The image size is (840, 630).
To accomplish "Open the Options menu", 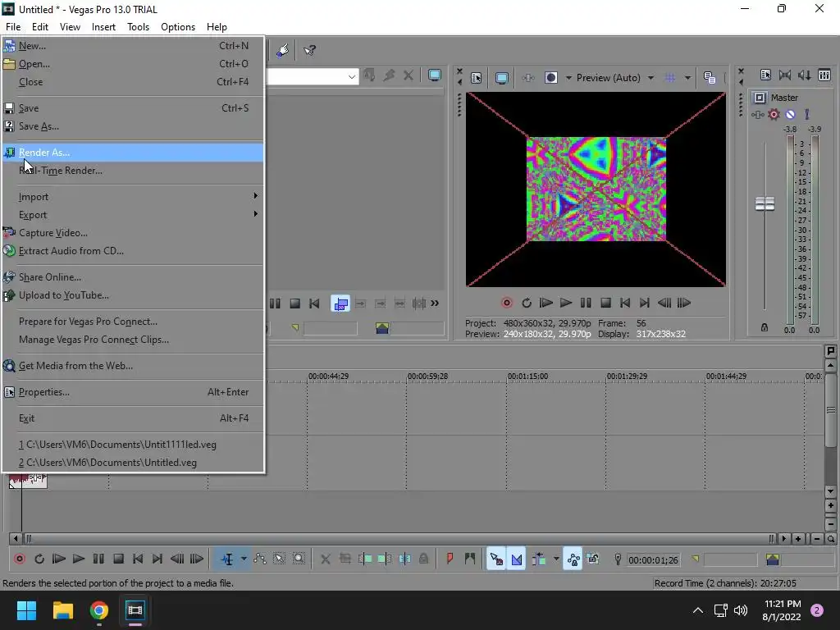I will [x=178, y=27].
